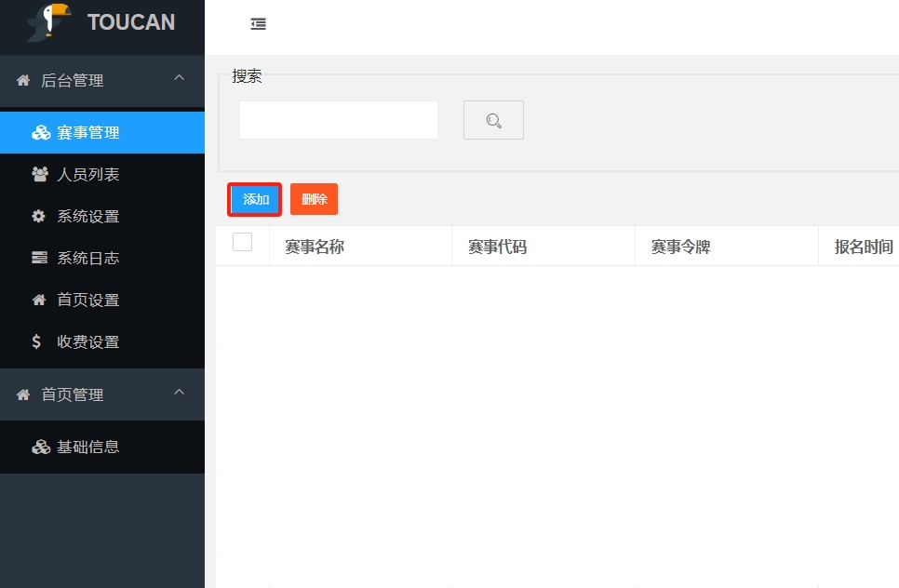Click the cubes icon beside 基础信息
This screenshot has height=588, width=899.
[40, 447]
